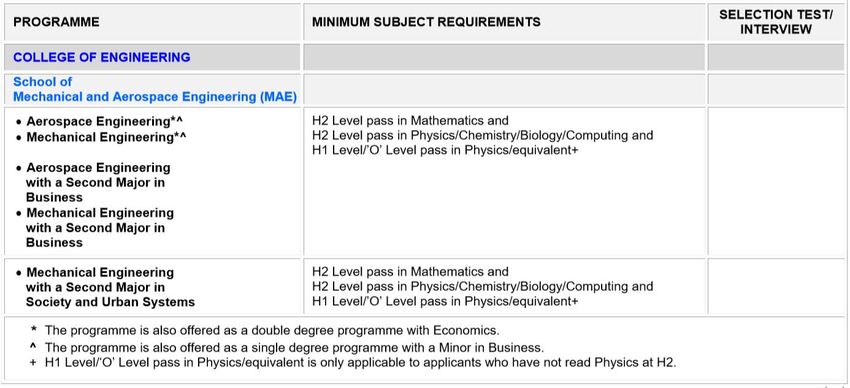850x388 pixels.
Task: Click first H1 Level/'O' Level Physics requirement
Action: [445, 150]
